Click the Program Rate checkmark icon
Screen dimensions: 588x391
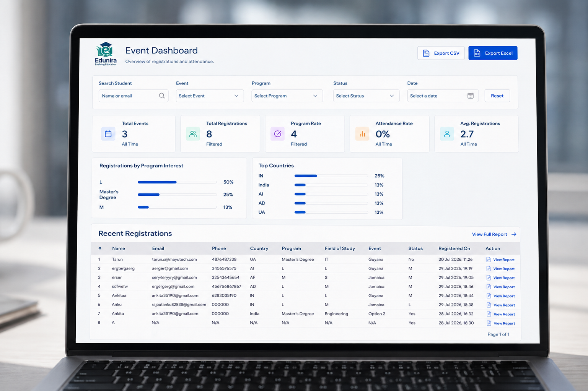[278, 134]
